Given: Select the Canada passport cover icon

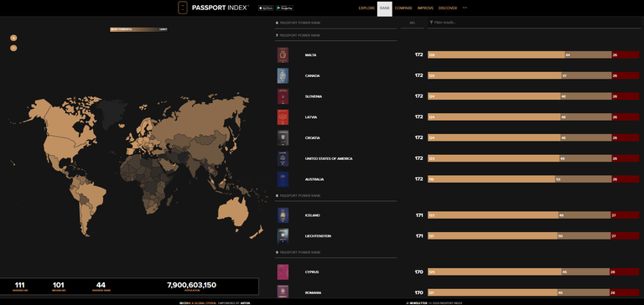Looking at the screenshot, I should (283, 75).
